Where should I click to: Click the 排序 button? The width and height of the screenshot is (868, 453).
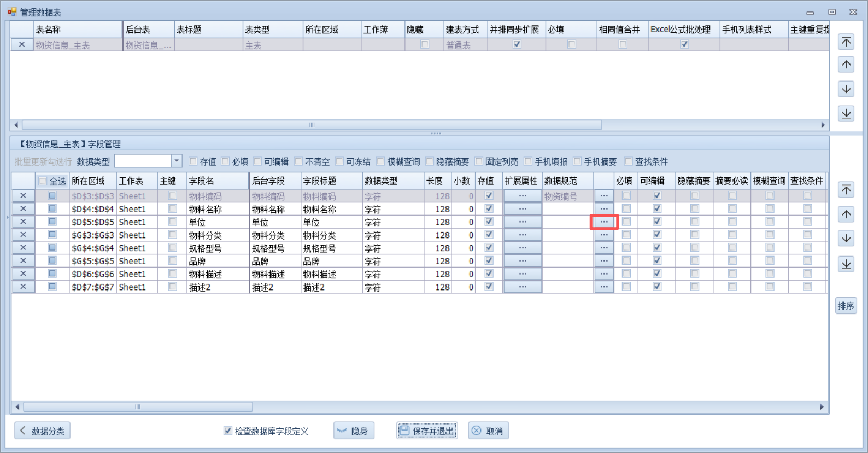click(x=846, y=306)
